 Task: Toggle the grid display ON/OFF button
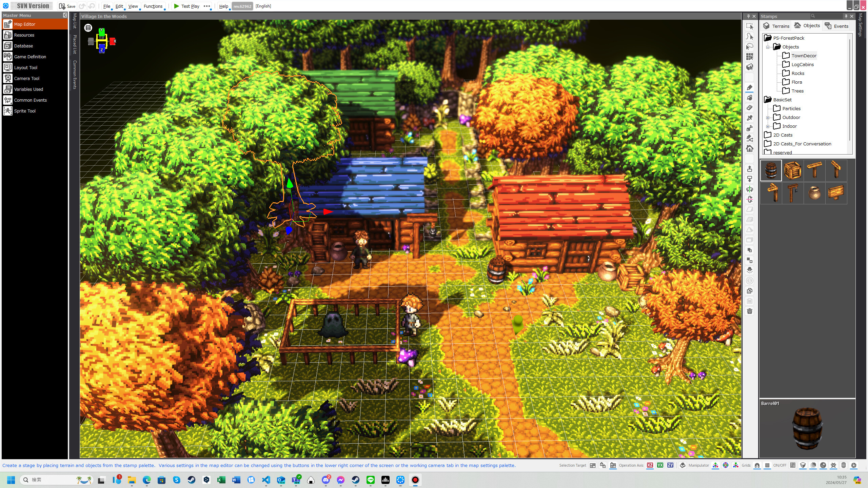767,465
